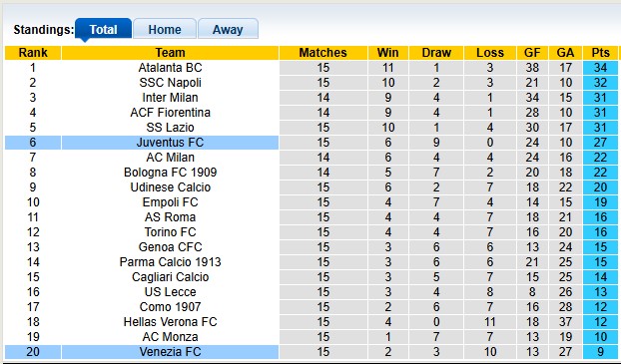
Task: Open the Atalanta BC team link
Action: pyautogui.click(x=171, y=68)
